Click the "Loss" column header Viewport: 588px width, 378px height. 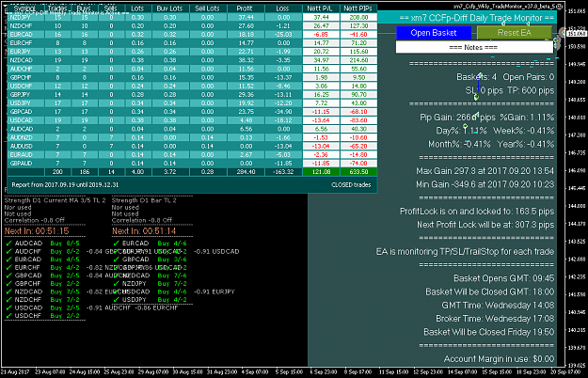click(x=282, y=8)
